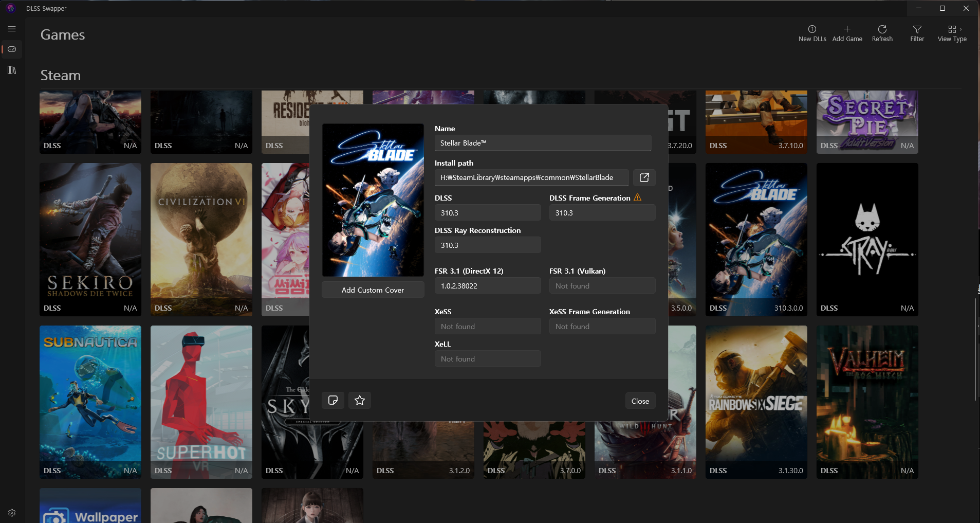The image size is (980, 523).
Task: Click Stellar Blade cover in dialog
Action: click(373, 200)
